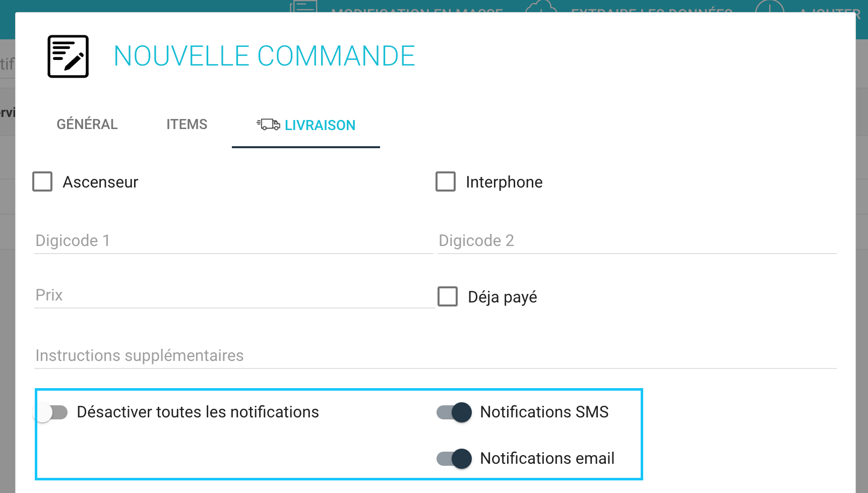This screenshot has width=868, height=493.
Task: Turn off the Notifications SMS toggle
Action: pyautogui.click(x=454, y=412)
